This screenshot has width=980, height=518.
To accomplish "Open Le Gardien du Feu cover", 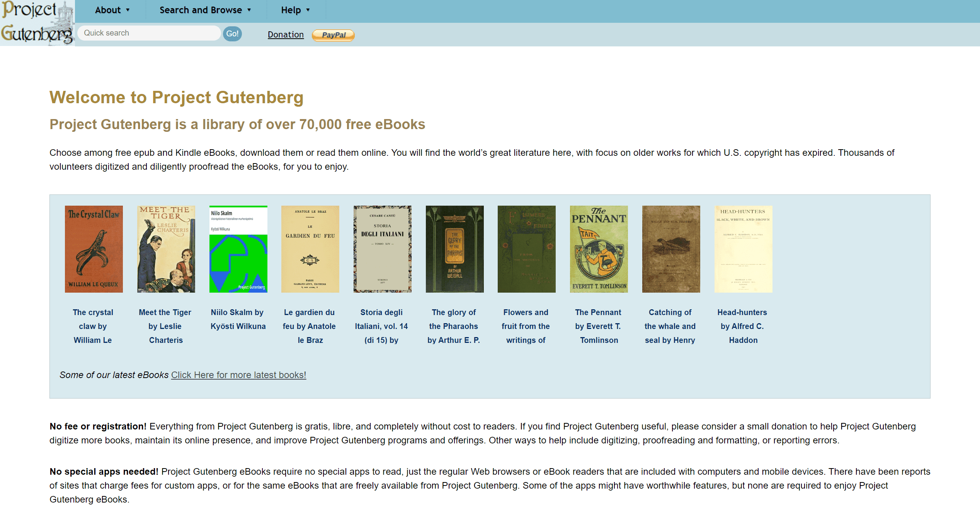I will 310,249.
